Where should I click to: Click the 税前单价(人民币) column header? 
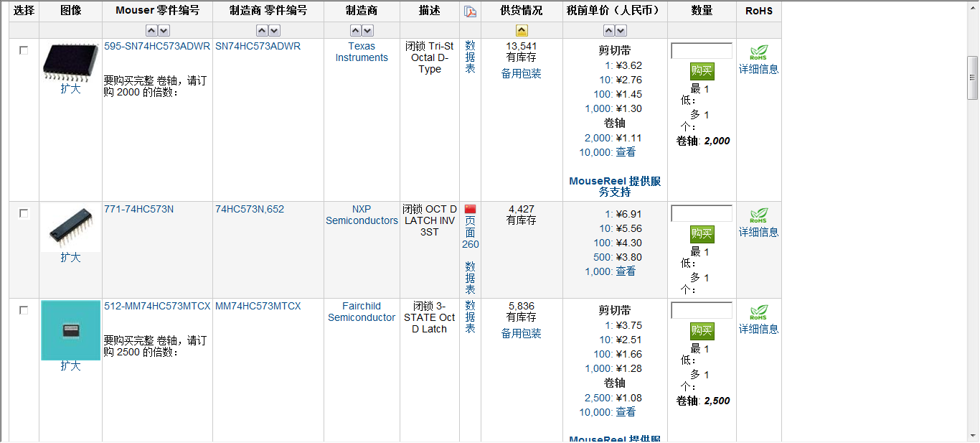pos(615,11)
